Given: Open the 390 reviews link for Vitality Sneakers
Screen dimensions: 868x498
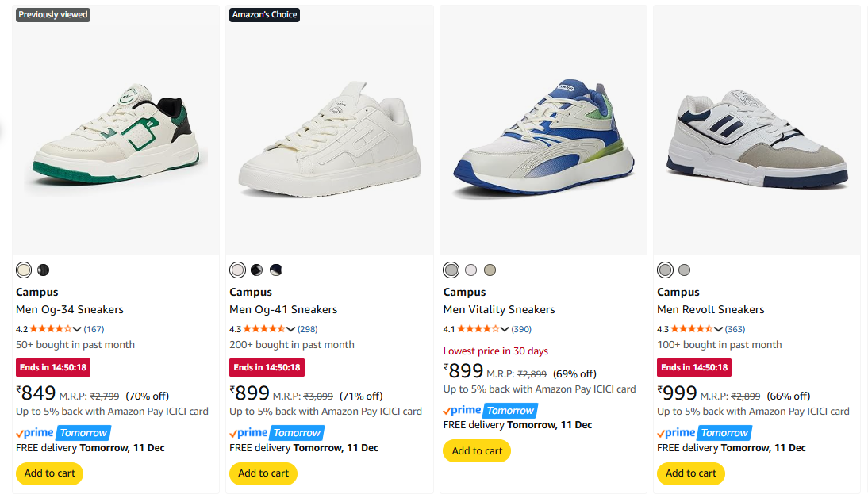Looking at the screenshot, I should pyautogui.click(x=521, y=329).
